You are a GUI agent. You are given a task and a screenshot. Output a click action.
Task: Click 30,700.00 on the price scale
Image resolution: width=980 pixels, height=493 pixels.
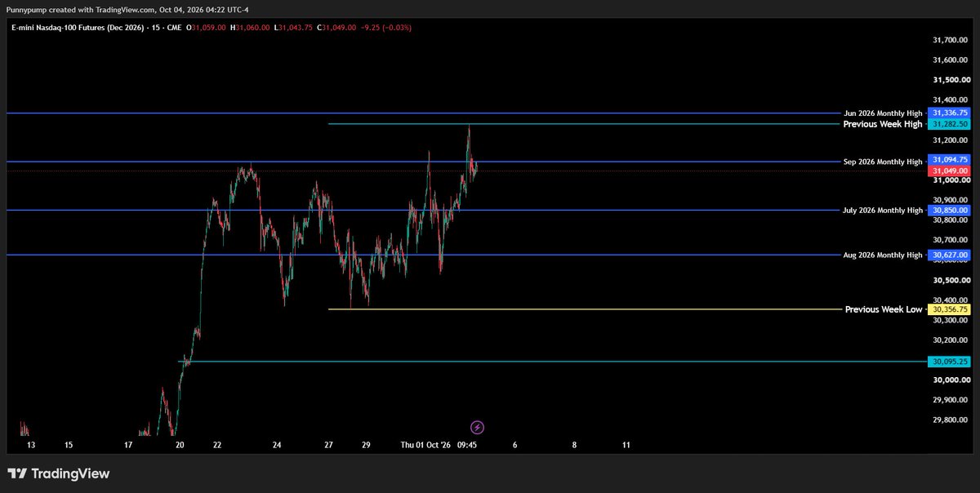click(951, 240)
